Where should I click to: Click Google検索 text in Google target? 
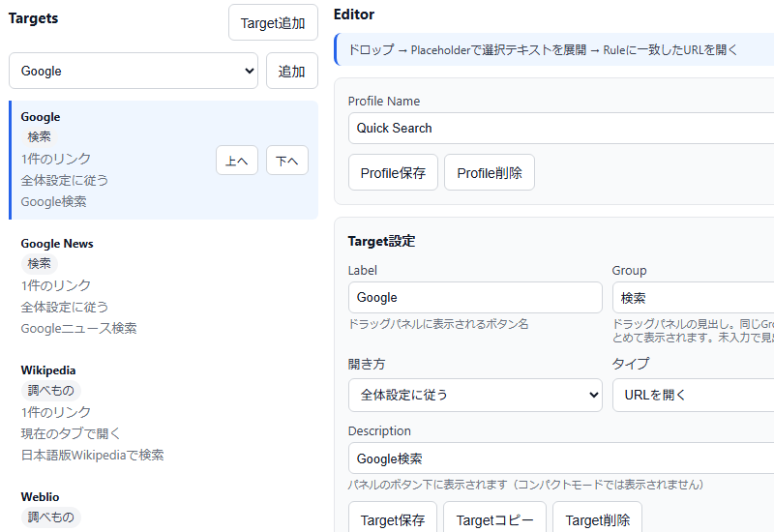(54, 202)
